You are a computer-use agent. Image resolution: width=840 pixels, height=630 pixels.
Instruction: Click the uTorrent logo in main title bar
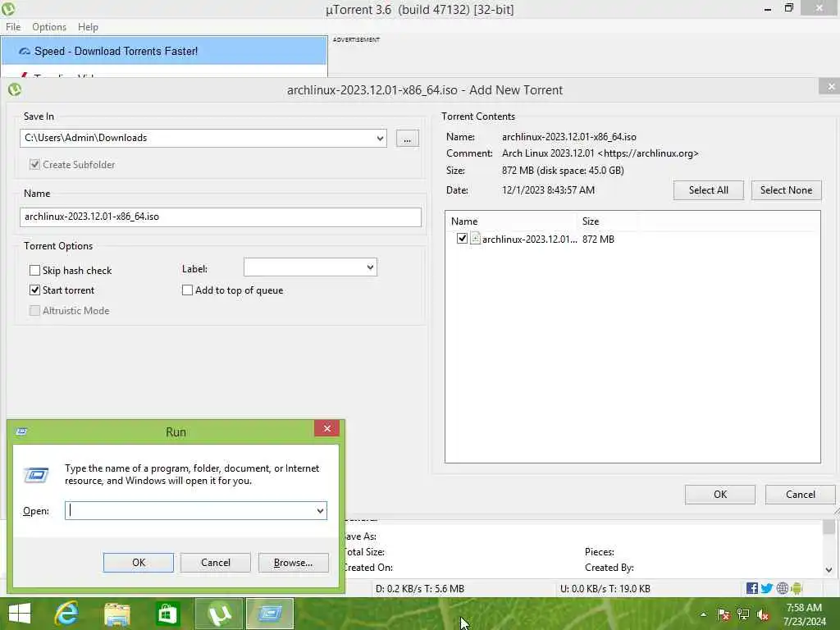(8, 8)
